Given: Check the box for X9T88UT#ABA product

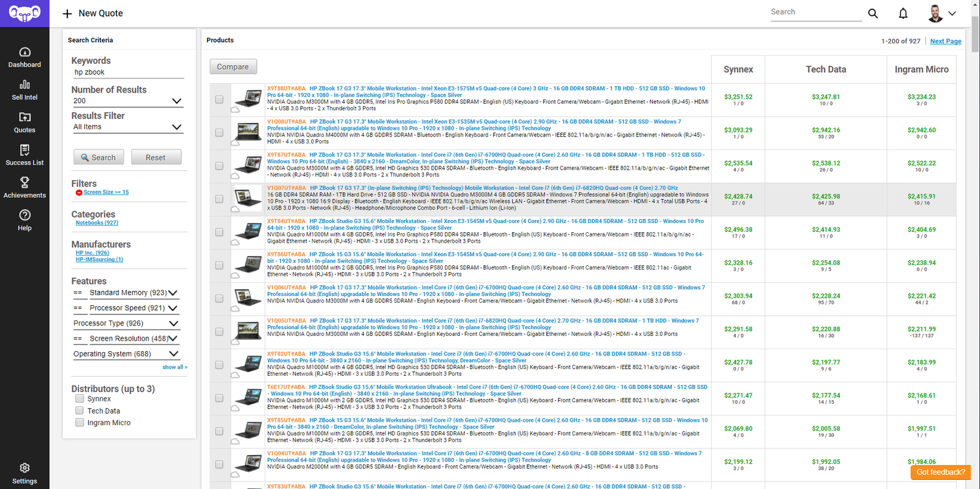Looking at the screenshot, I should pos(219,99).
